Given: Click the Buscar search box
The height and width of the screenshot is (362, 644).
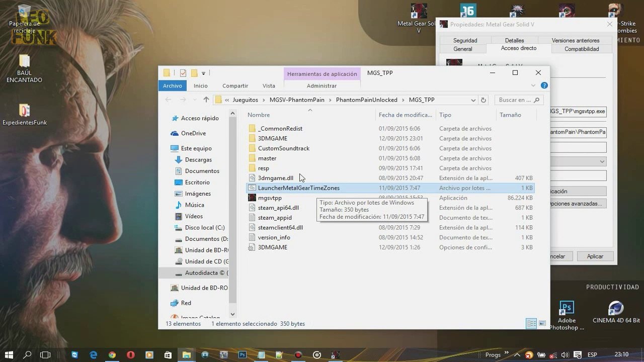Looking at the screenshot, I should pos(520,100).
